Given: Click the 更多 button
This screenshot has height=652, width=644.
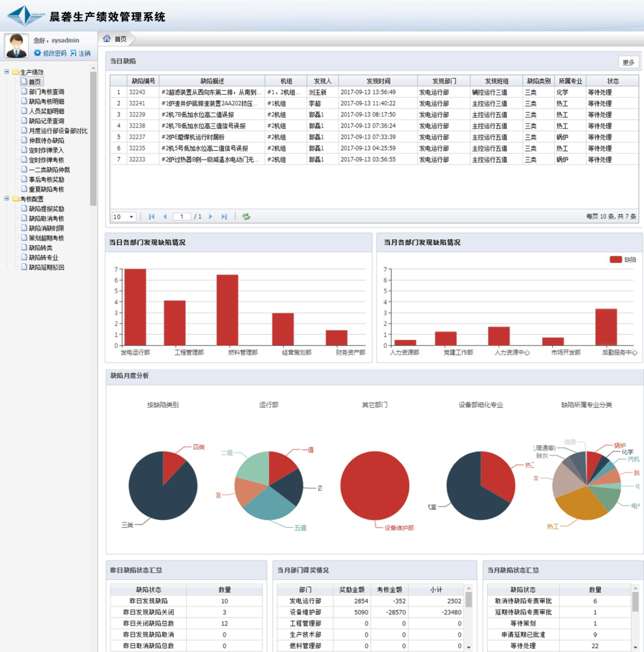Looking at the screenshot, I should tap(628, 62).
